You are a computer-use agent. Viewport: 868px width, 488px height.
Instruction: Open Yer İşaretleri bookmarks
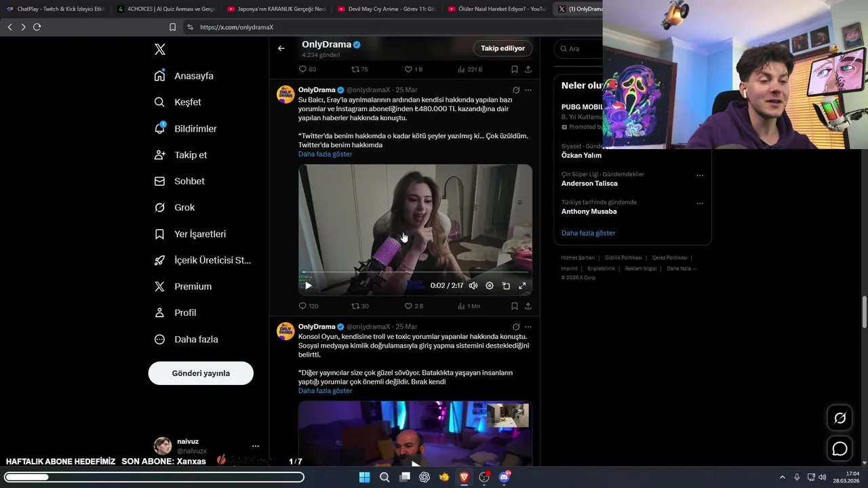[190, 234]
